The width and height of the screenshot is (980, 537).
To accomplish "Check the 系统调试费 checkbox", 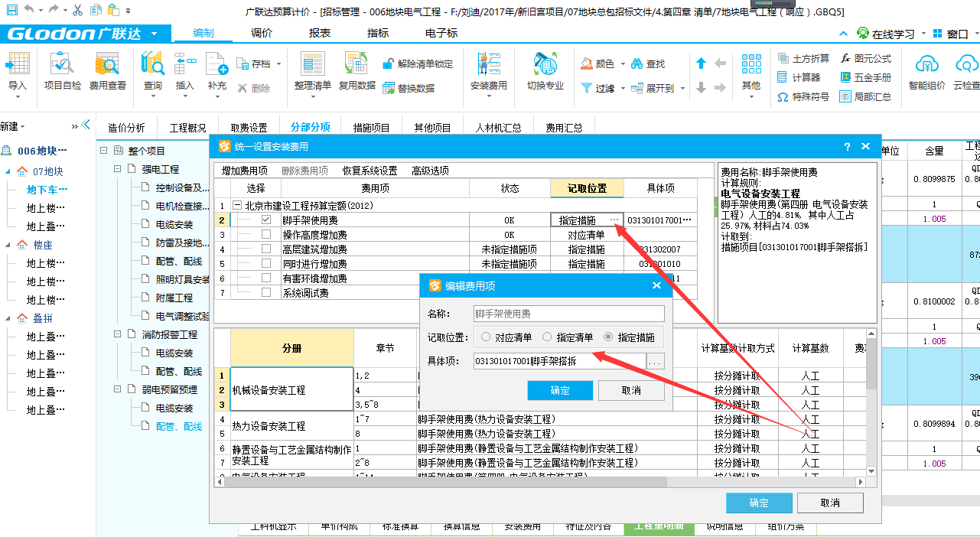I will pyautogui.click(x=266, y=292).
